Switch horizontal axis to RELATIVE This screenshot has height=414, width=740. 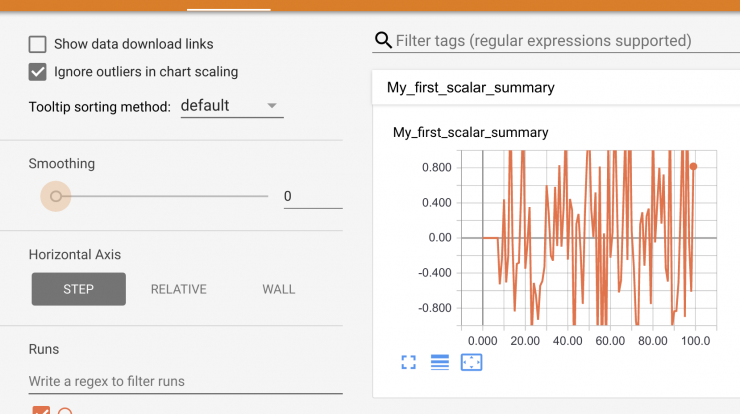(x=179, y=289)
